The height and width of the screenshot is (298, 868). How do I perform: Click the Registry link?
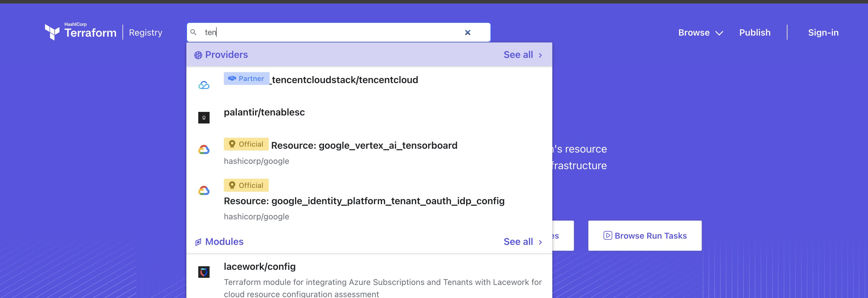tap(146, 33)
